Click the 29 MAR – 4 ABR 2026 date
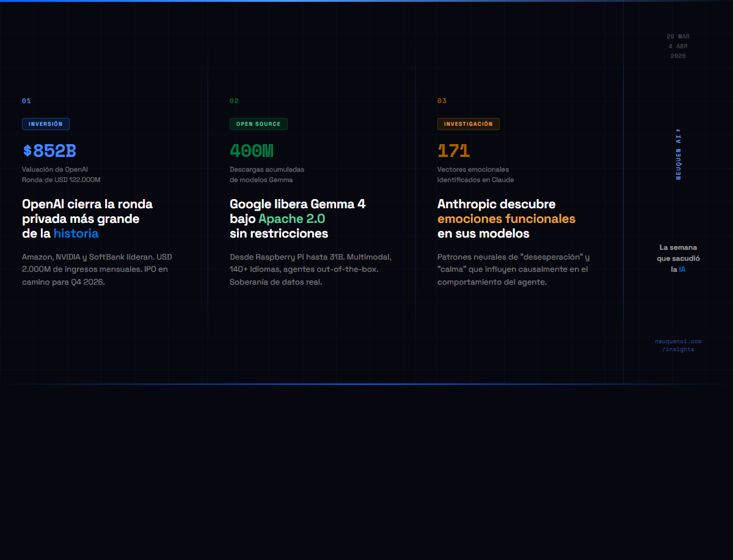The height and width of the screenshot is (560, 733). pyautogui.click(x=678, y=46)
